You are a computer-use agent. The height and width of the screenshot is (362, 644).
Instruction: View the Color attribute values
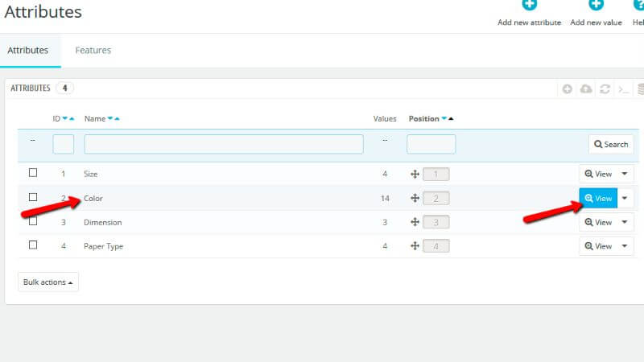[598, 198]
